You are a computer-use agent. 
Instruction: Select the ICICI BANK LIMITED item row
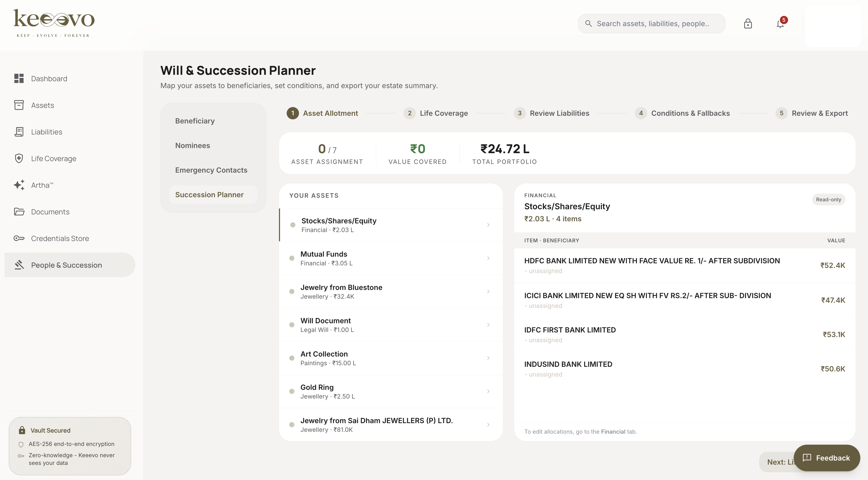click(x=684, y=300)
